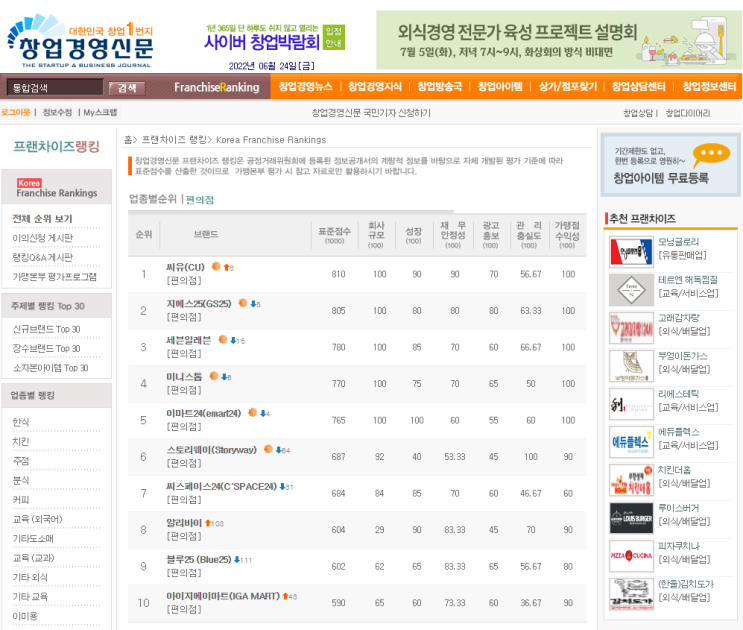Click the 에듀플렉스 logo thumbnail
The height and width of the screenshot is (630, 743).
pos(631,442)
